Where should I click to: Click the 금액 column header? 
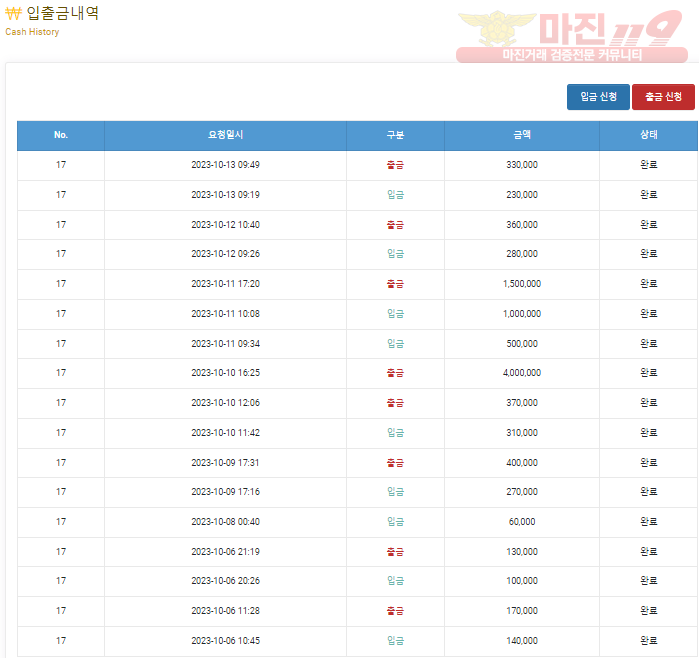[522, 135]
